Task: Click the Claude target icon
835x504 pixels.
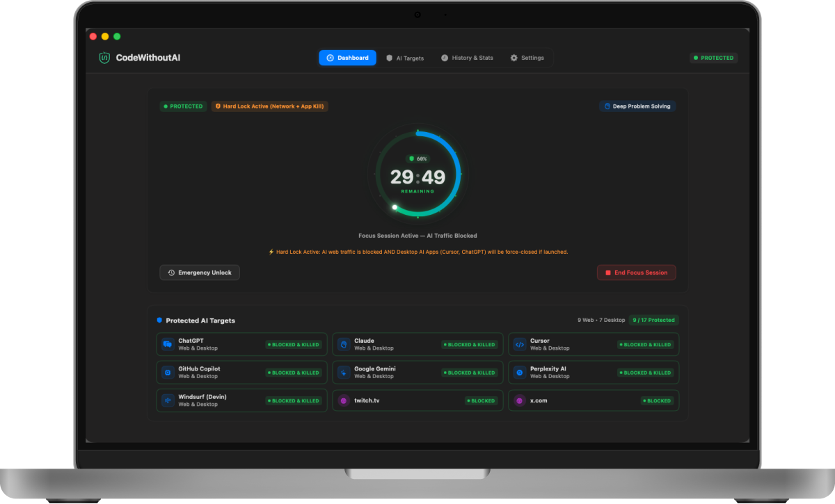Action: (344, 344)
